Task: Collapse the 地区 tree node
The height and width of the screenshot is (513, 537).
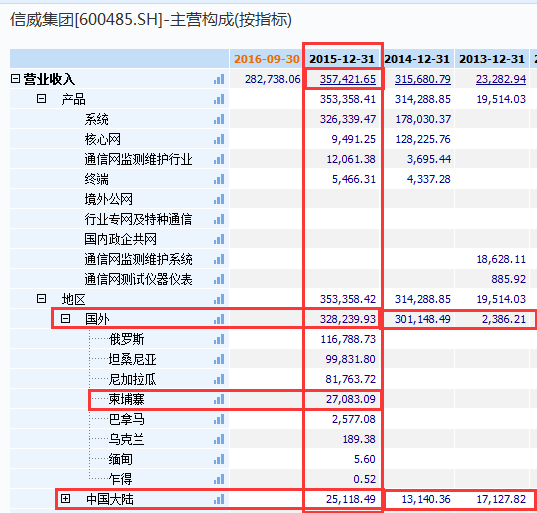Action: 41,299
